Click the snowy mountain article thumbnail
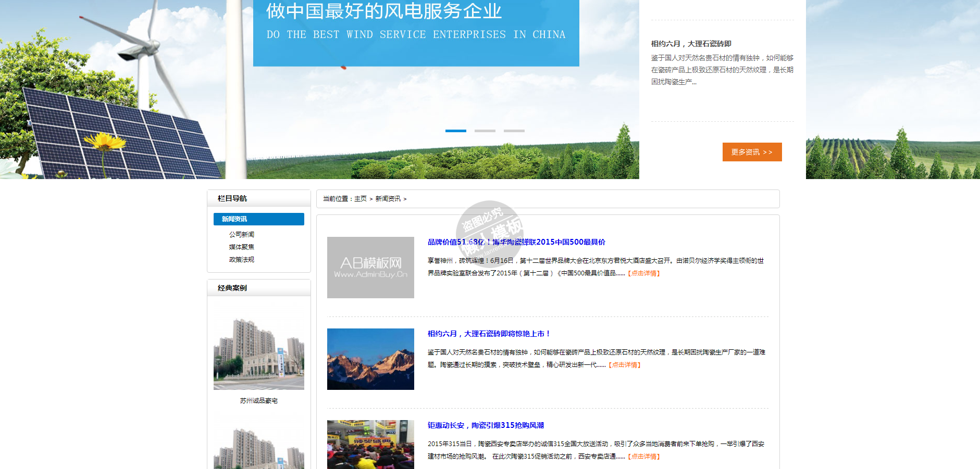980x469 pixels. pos(370,359)
